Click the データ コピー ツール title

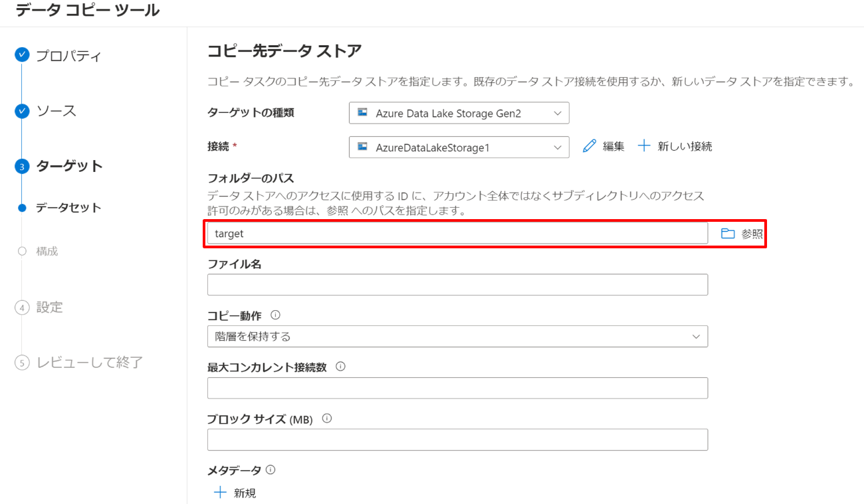coord(87,11)
